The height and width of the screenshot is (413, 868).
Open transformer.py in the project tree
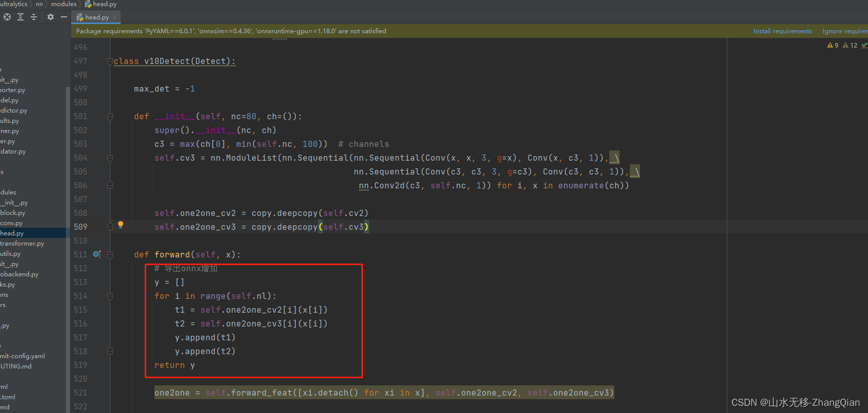pos(22,244)
